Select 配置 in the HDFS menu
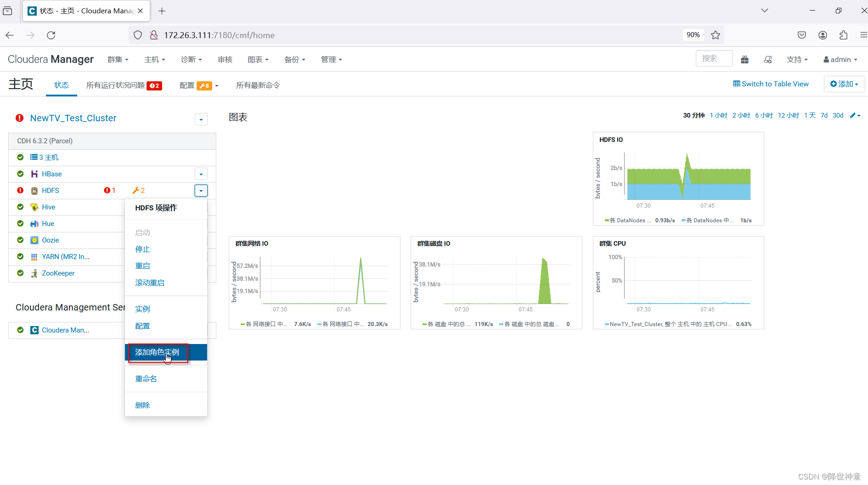Viewport: 868px width, 485px height. (142, 326)
